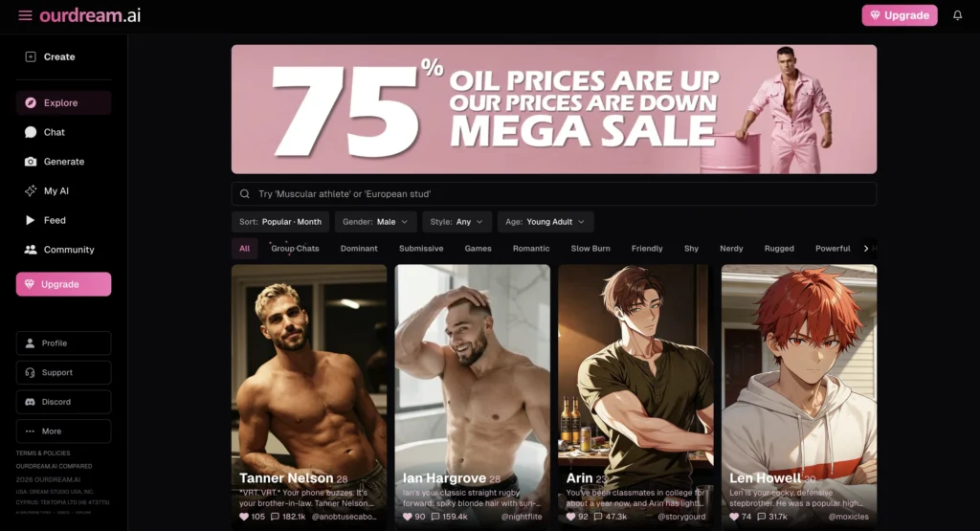This screenshot has width=980, height=531.
Task: Select the Group Chats category tab
Action: (295, 248)
